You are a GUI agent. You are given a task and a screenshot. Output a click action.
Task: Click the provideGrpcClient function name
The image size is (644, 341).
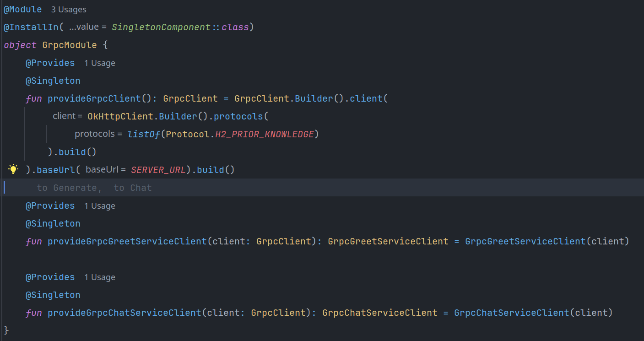(x=94, y=99)
